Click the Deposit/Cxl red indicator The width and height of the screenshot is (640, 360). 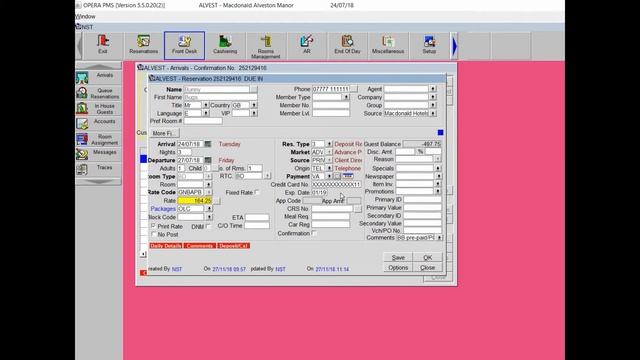pos(233,246)
